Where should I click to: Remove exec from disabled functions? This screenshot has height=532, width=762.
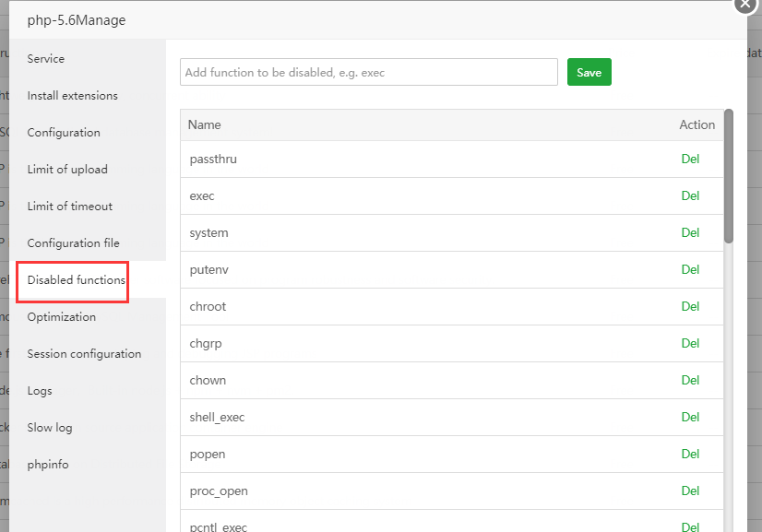tap(690, 195)
